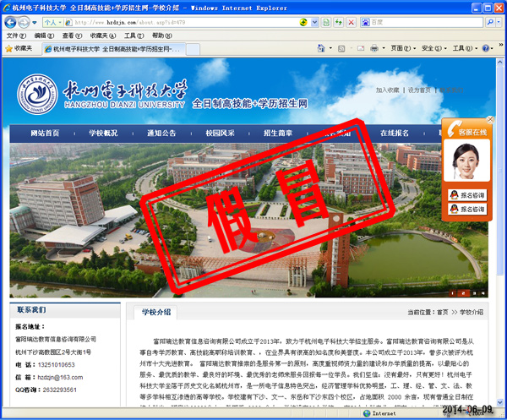Click the RSS feeds icon

tap(341, 49)
